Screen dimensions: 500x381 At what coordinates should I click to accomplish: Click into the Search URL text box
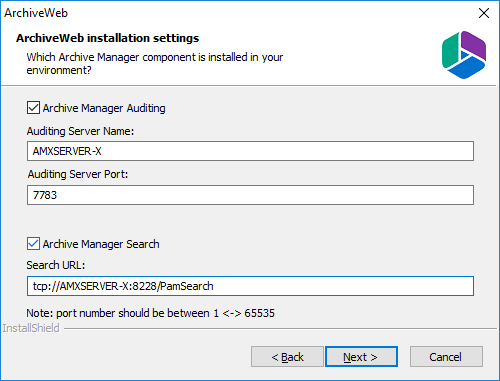(x=250, y=286)
